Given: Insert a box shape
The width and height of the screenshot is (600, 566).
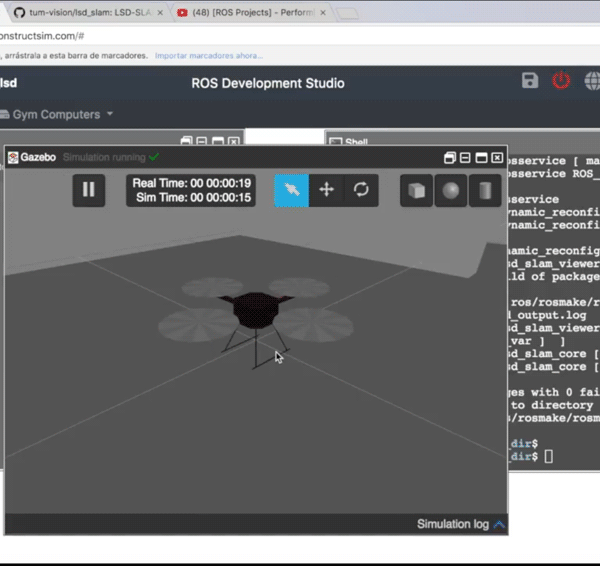Looking at the screenshot, I should [x=416, y=190].
